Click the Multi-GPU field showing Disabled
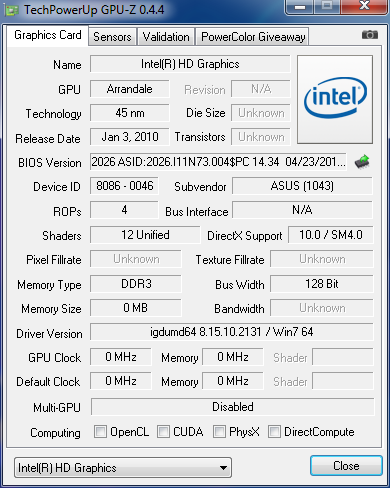 point(233,407)
